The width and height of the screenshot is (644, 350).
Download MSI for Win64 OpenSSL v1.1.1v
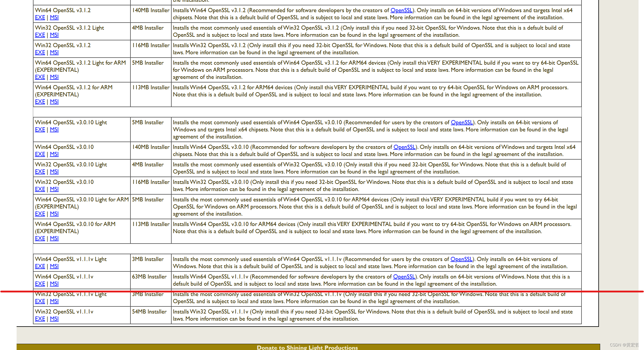pos(54,284)
